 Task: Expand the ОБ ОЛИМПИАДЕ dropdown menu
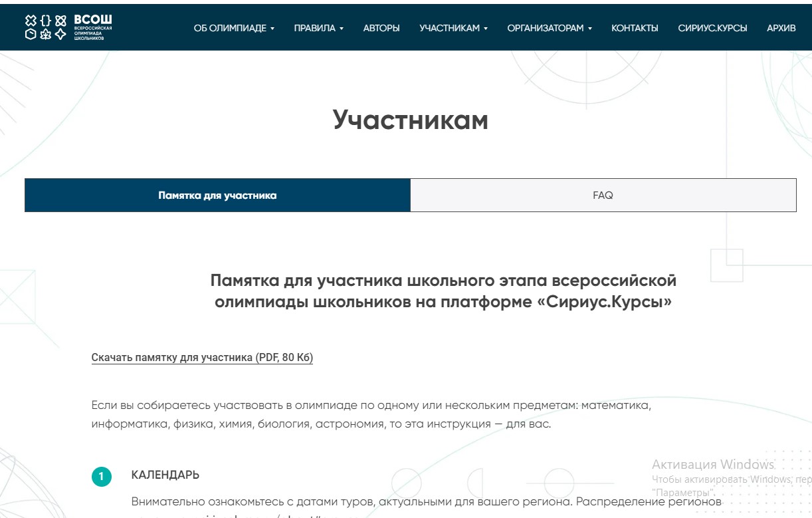pyautogui.click(x=233, y=28)
